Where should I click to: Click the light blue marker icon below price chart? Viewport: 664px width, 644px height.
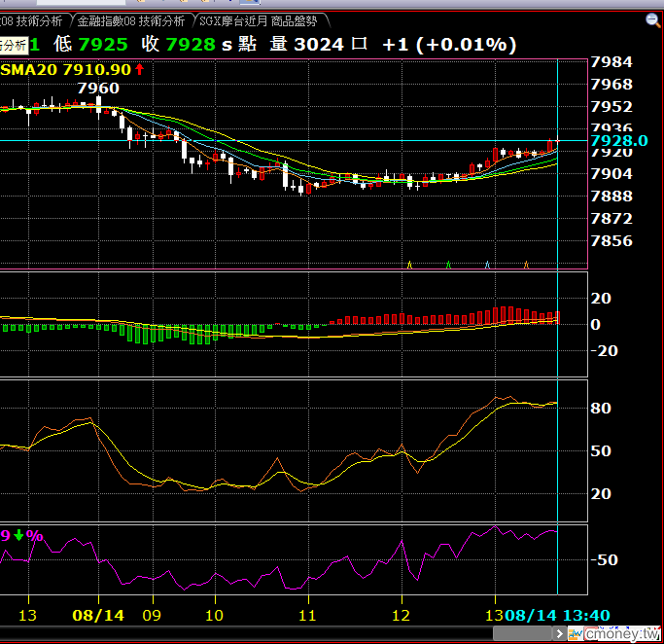[x=487, y=265]
